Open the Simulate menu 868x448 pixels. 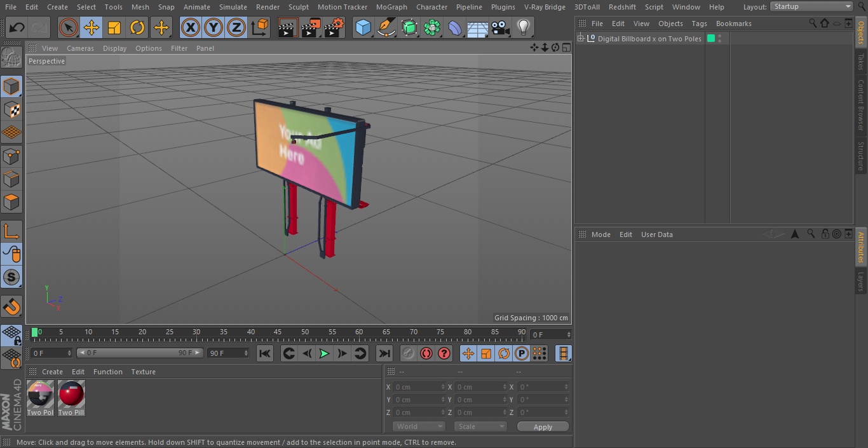click(x=233, y=7)
